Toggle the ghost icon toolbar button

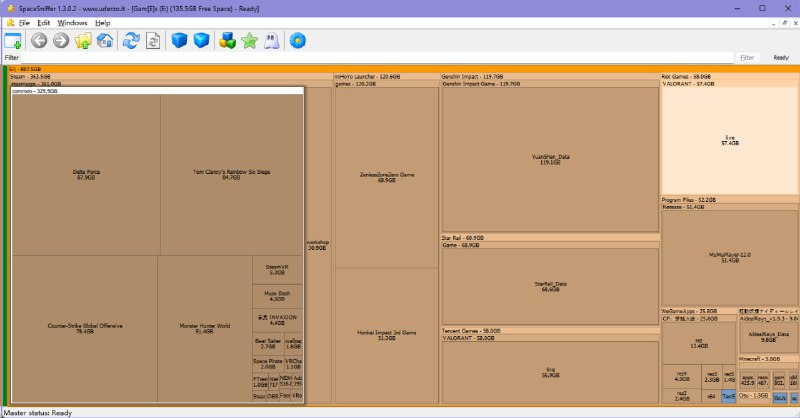tap(272, 41)
